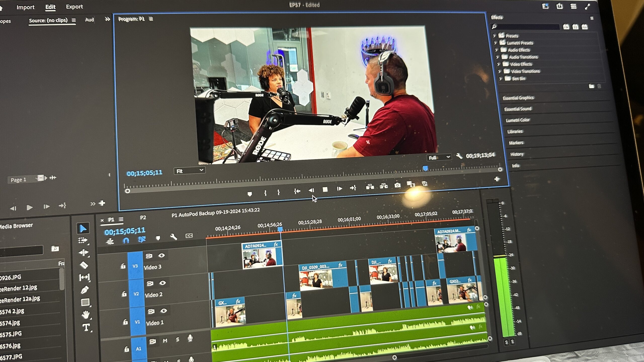Select the Pen tool in the toolbar

coord(85,290)
